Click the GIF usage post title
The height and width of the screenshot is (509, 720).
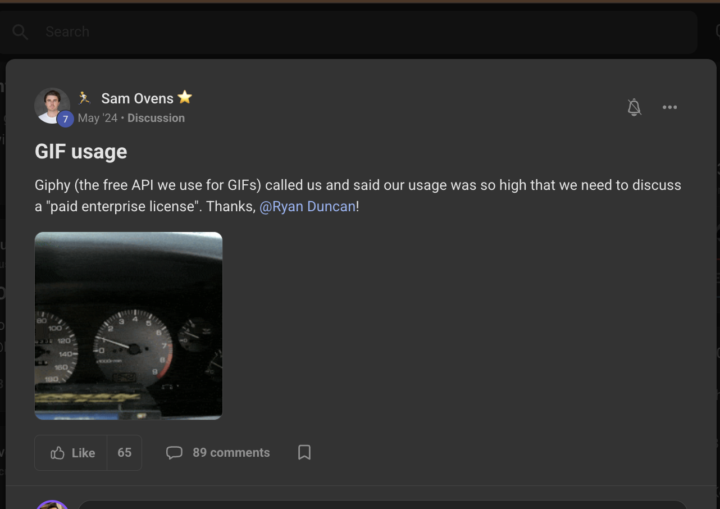click(81, 152)
